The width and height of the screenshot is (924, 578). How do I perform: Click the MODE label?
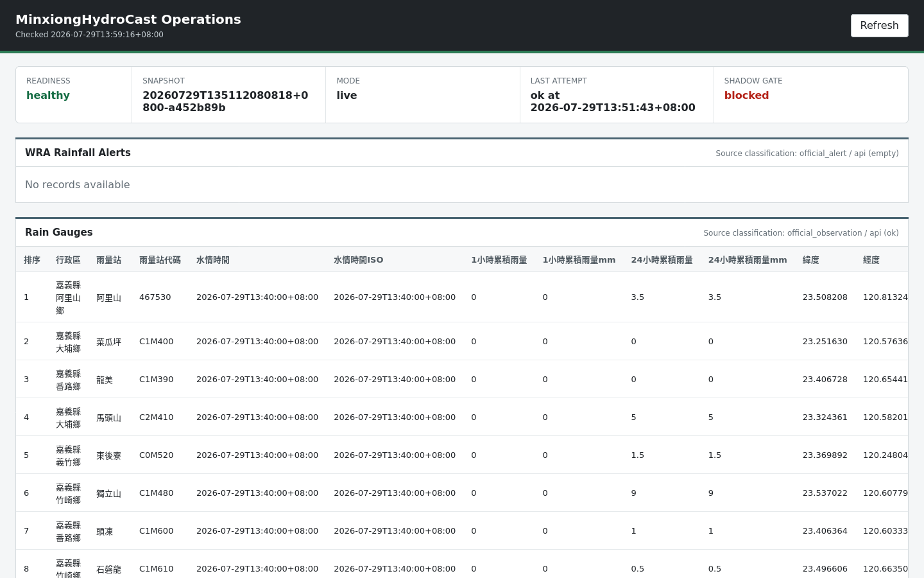pos(348,81)
